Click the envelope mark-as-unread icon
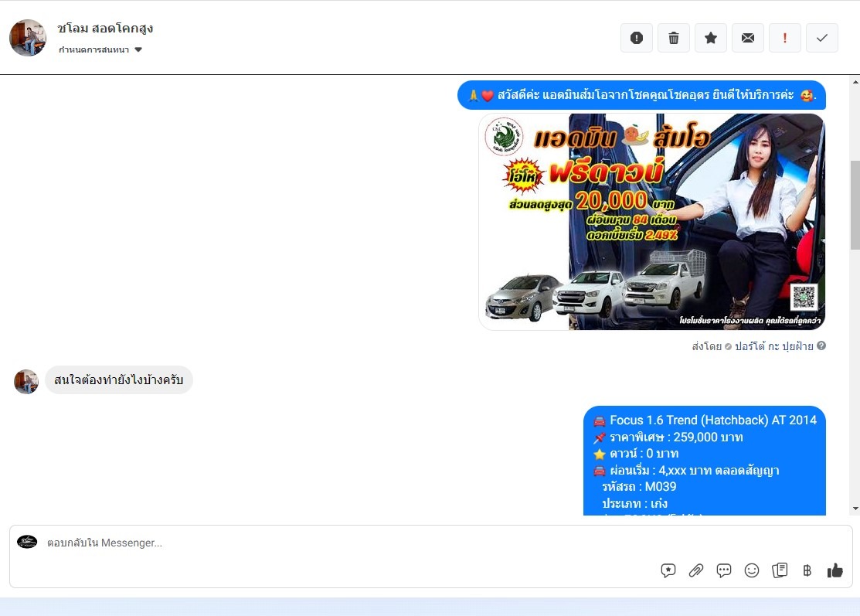The height and width of the screenshot is (616, 860). click(x=747, y=38)
